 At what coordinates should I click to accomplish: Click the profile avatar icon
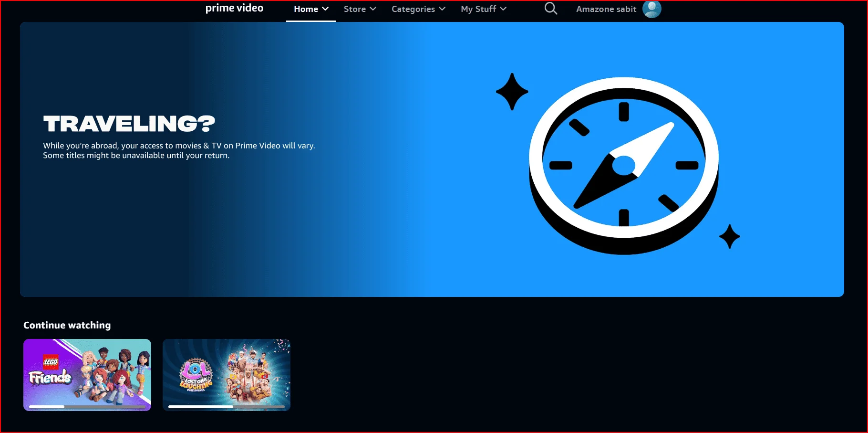point(651,9)
